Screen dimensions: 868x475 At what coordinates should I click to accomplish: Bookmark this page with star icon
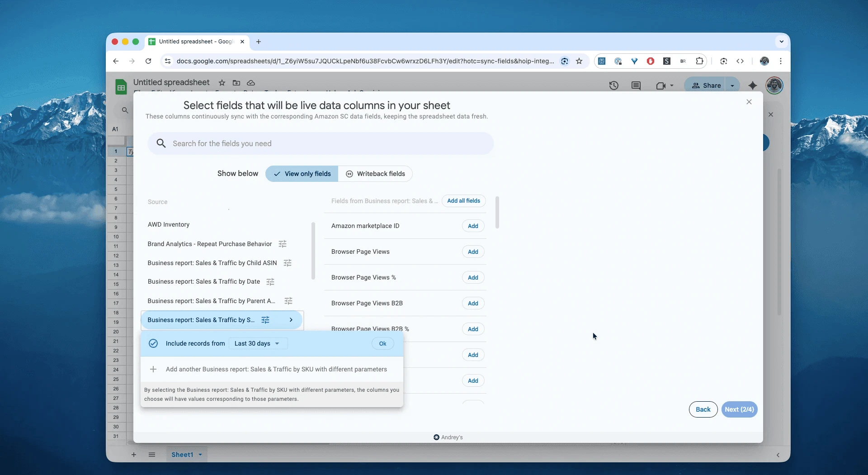579,61
